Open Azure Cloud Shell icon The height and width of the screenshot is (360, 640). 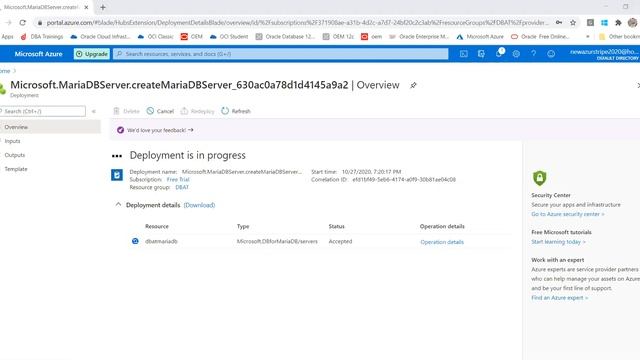(x=464, y=54)
